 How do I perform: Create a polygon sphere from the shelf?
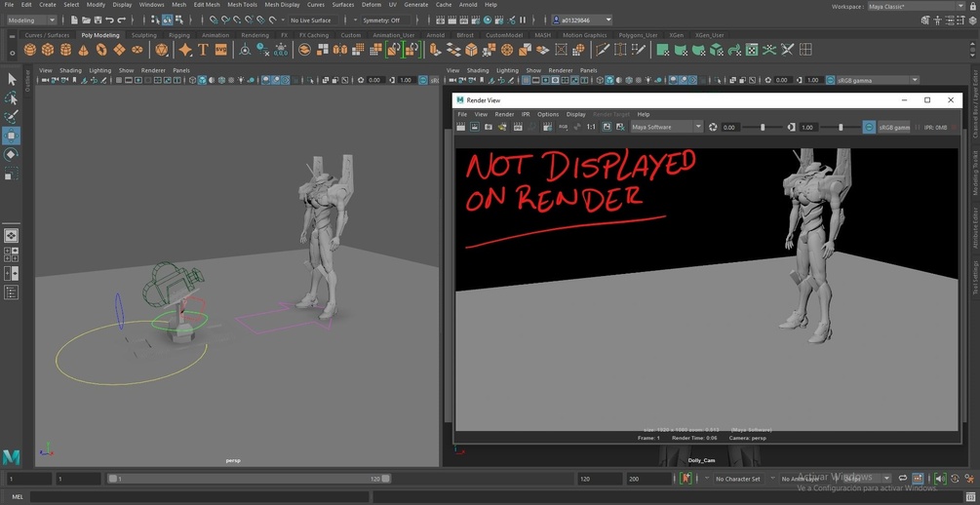[x=30, y=50]
